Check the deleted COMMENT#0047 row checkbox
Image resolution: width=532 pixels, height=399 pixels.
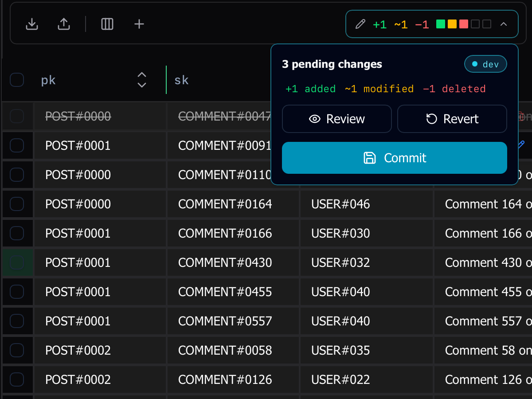(x=17, y=116)
